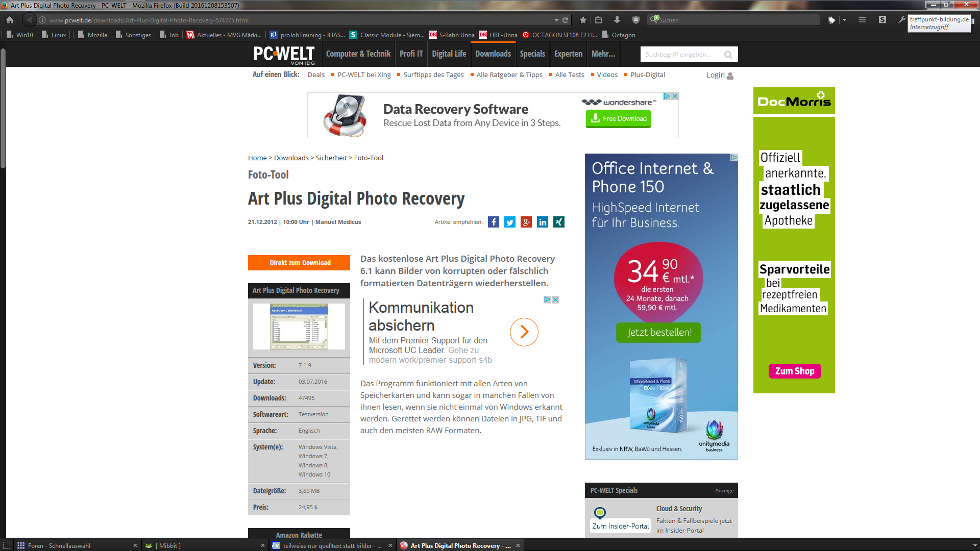Screen dimensions: 980x551
Task: Expand the URL bar history dropdown
Action: [x=556, y=20]
